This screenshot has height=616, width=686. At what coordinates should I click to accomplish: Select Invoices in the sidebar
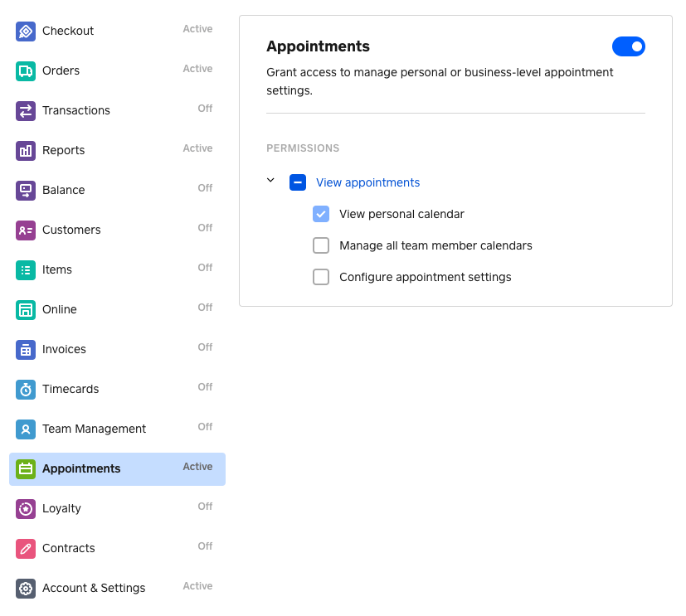117,349
